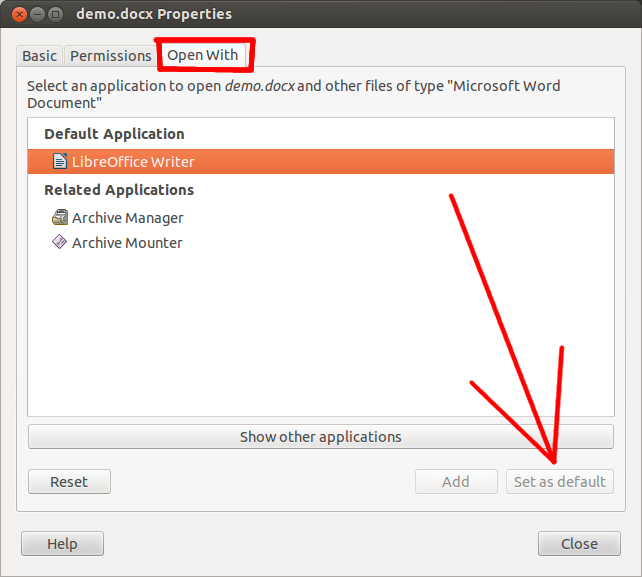Click Show other applications button
The height and width of the screenshot is (577, 642).
[x=321, y=437]
